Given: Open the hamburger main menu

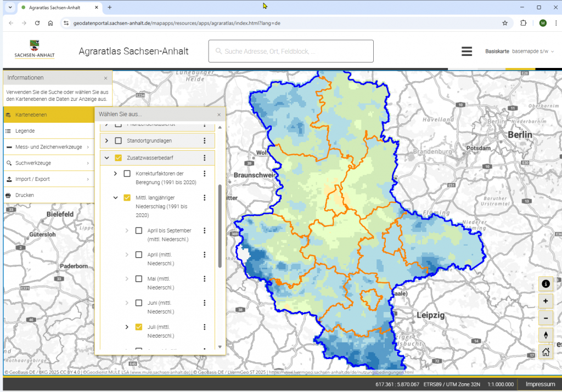Looking at the screenshot, I should [x=467, y=51].
